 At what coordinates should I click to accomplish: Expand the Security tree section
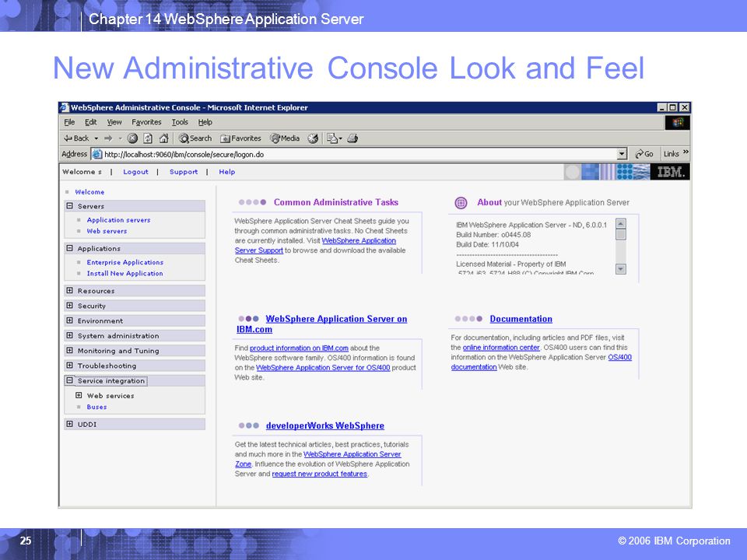tap(70, 305)
